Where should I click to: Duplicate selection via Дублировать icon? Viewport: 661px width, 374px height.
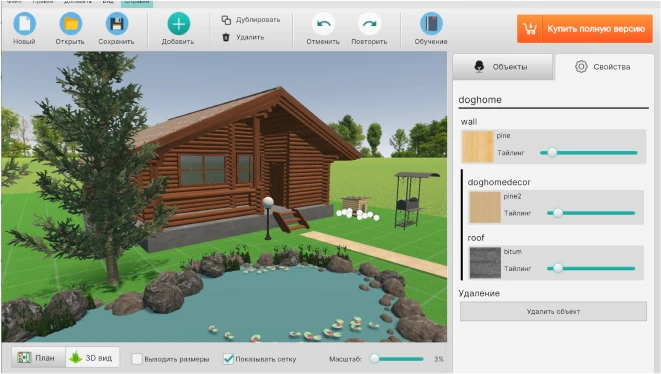tap(226, 20)
